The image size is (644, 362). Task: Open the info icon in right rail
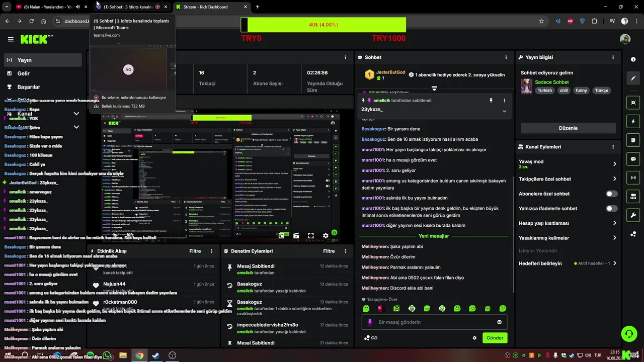click(633, 59)
